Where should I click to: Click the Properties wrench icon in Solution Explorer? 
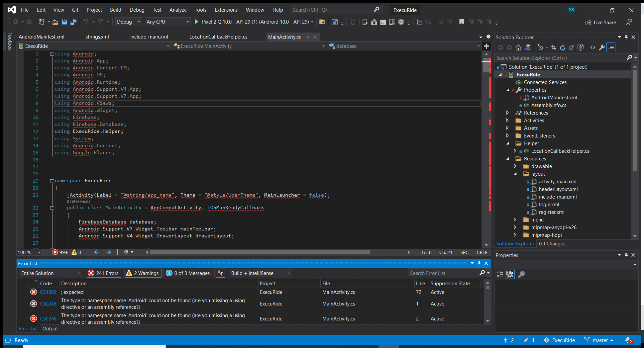[x=602, y=47]
